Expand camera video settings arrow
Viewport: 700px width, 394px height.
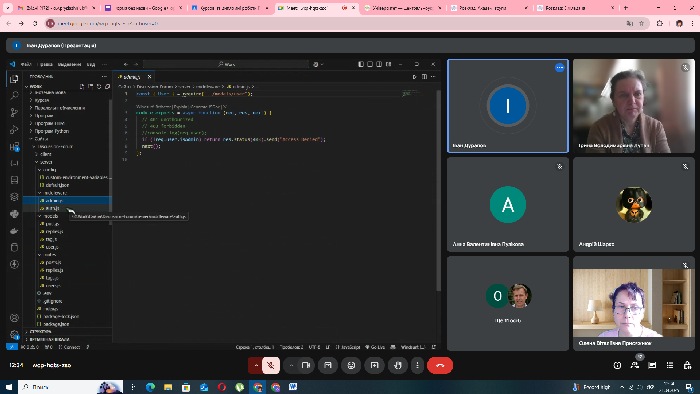click(x=291, y=365)
